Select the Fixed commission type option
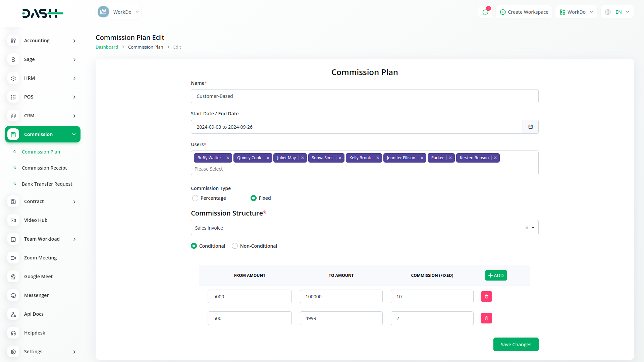644x362 pixels. [x=253, y=198]
